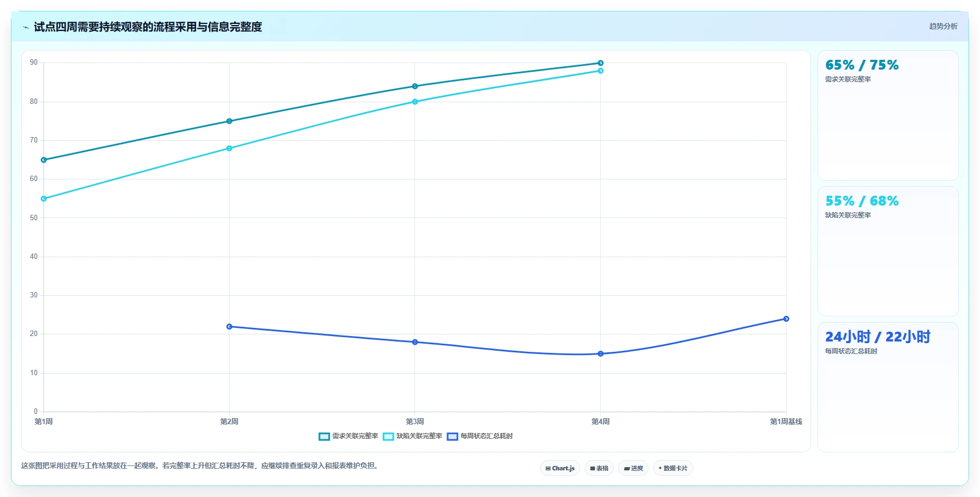
Task: Click the Chart.js tag
Action: tap(560, 468)
